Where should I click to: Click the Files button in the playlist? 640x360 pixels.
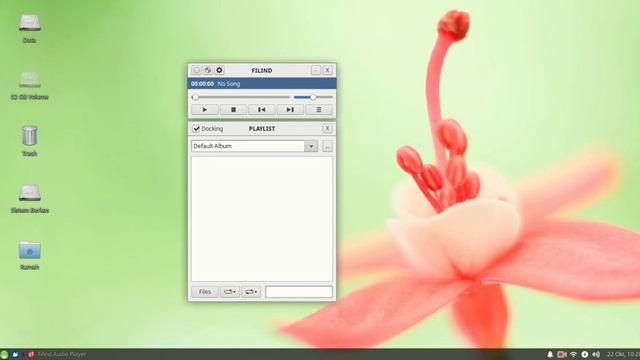click(x=205, y=292)
